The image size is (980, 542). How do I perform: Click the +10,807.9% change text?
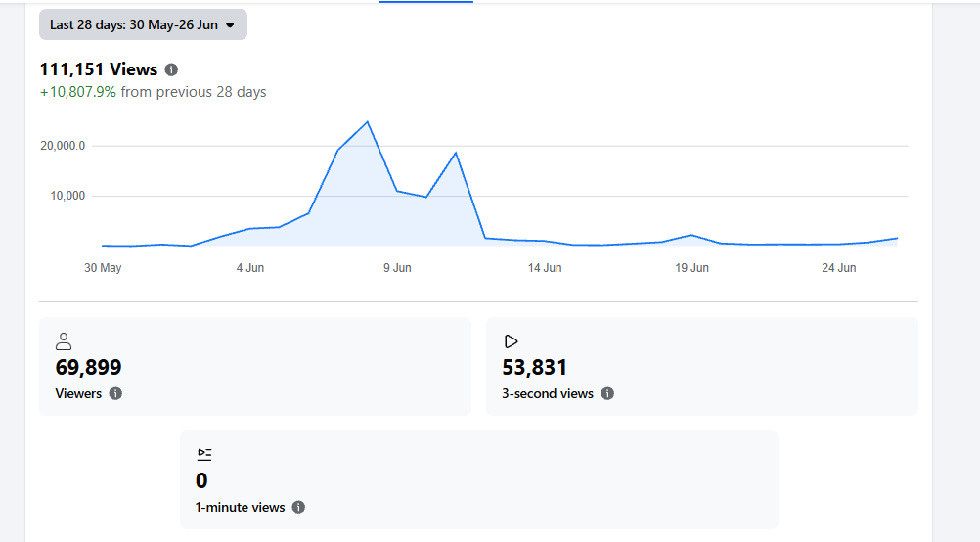point(78,92)
